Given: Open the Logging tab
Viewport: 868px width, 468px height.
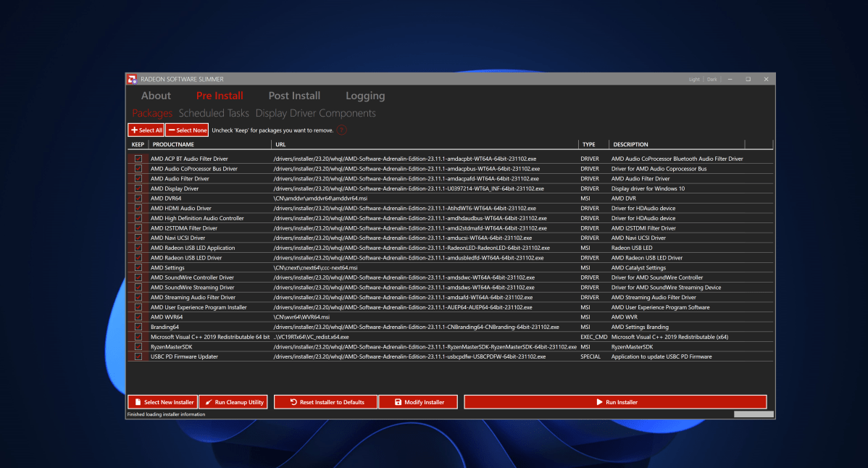Looking at the screenshot, I should tap(365, 96).
